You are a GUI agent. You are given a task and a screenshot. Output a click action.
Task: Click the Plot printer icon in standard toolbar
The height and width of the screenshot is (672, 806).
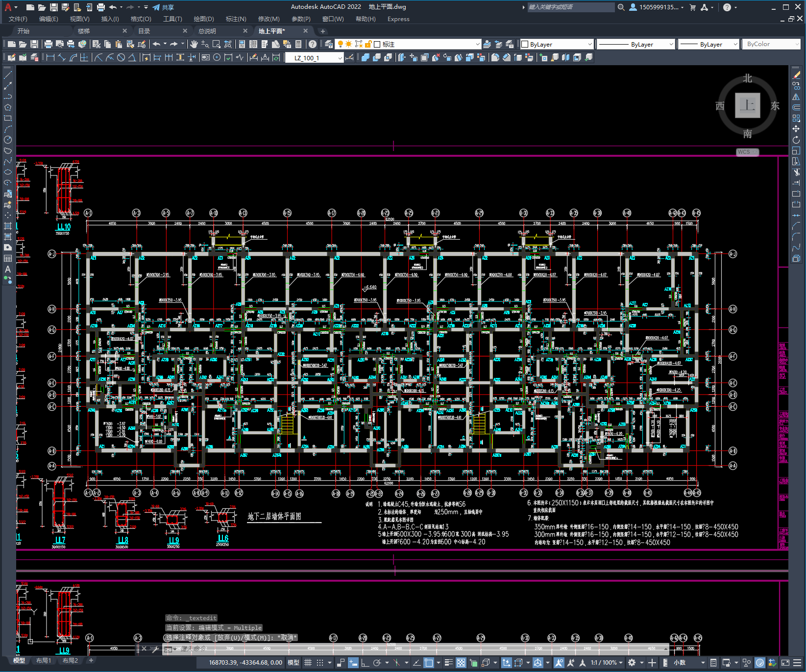coord(49,44)
